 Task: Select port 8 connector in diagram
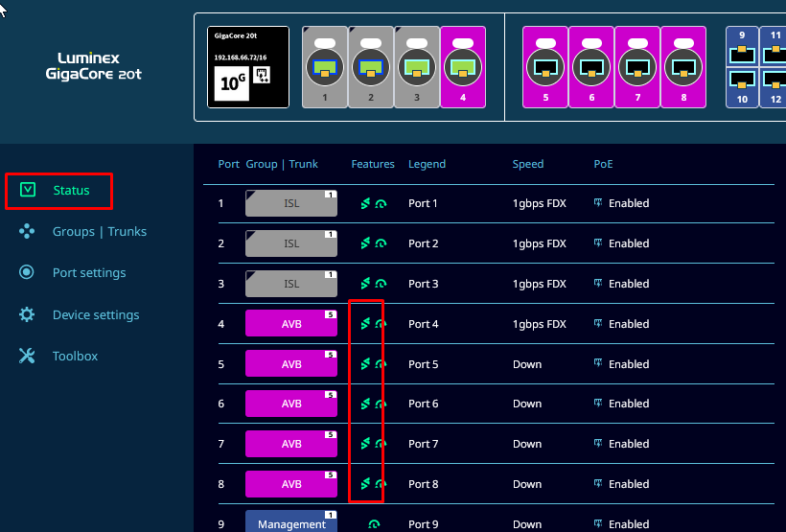click(x=682, y=67)
